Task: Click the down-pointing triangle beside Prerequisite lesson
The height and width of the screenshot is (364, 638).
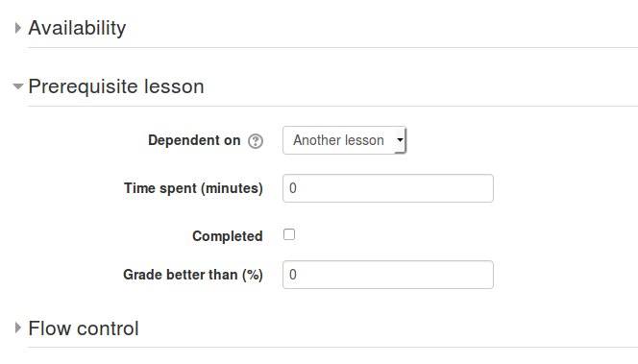Action: pyautogui.click(x=18, y=86)
